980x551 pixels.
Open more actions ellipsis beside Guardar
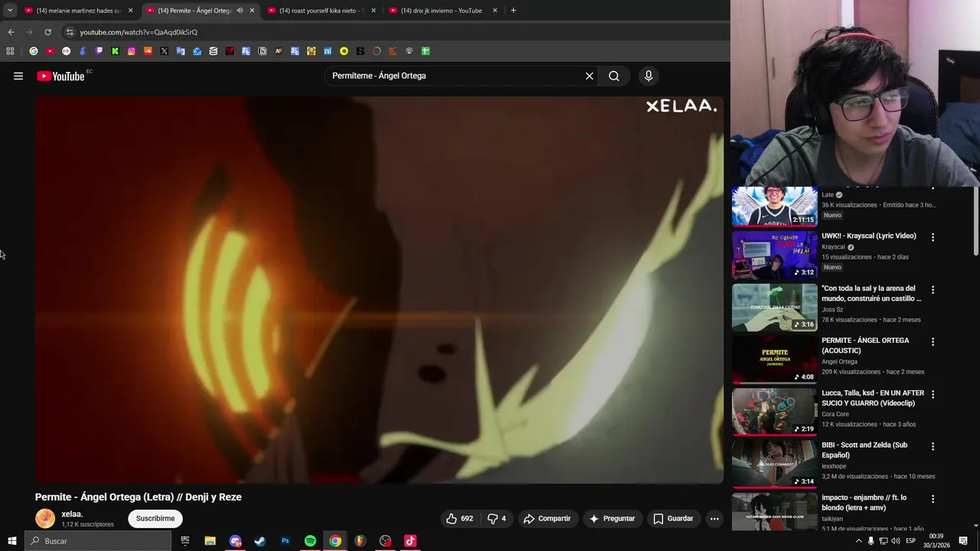pyautogui.click(x=714, y=519)
